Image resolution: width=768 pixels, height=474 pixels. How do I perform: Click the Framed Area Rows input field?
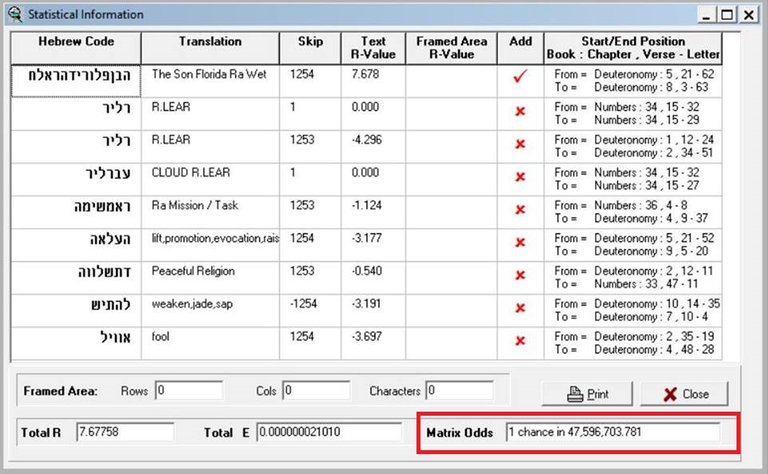click(189, 391)
